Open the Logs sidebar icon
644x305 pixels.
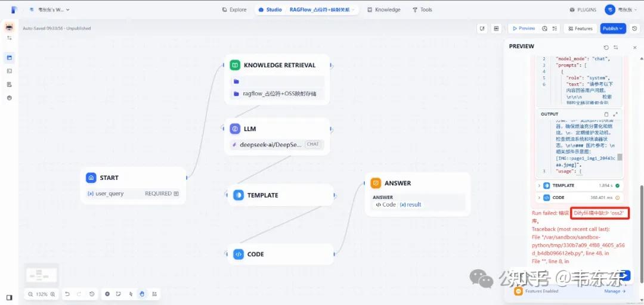click(x=10, y=85)
